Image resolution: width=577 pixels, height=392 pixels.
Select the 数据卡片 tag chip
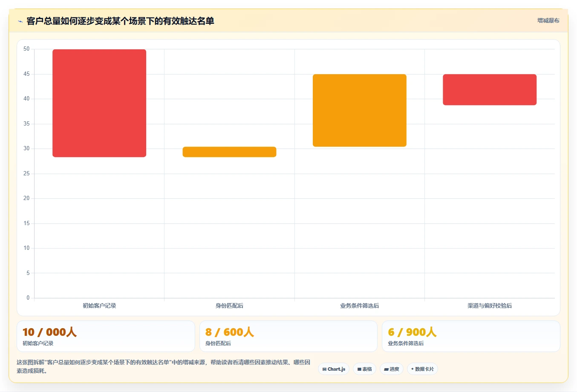[422, 369]
